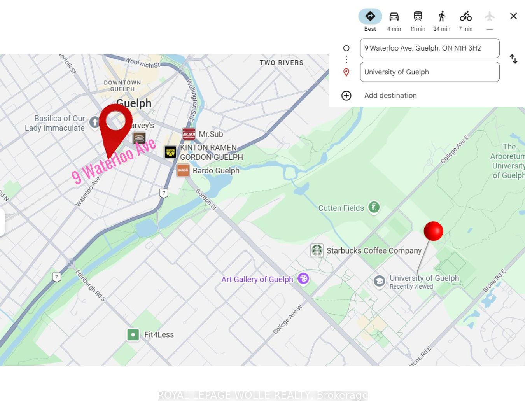525x420 pixels.
Task: Select the Best travel mode icon
Action: tap(370, 16)
